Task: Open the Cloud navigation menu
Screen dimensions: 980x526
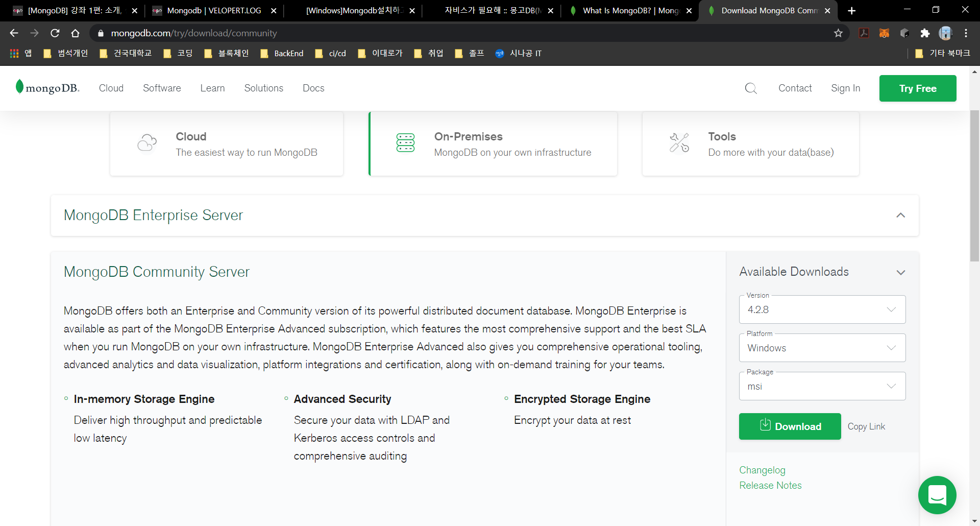Action: [111, 88]
